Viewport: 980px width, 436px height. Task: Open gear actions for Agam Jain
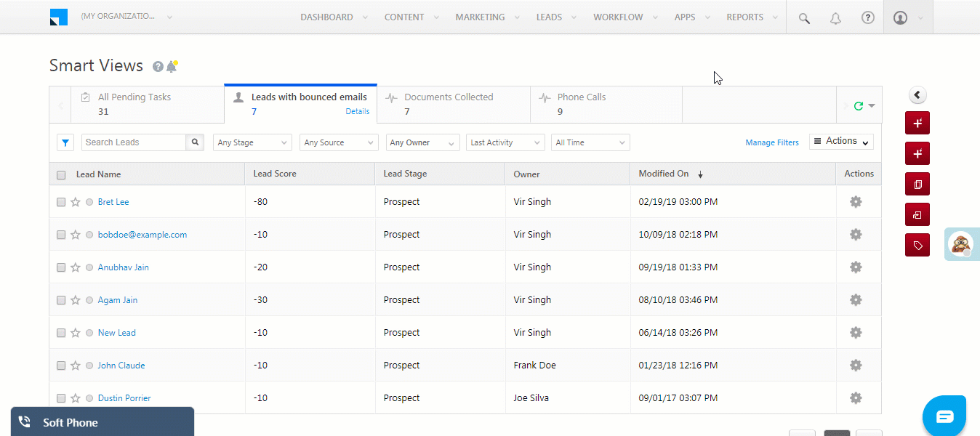(856, 300)
